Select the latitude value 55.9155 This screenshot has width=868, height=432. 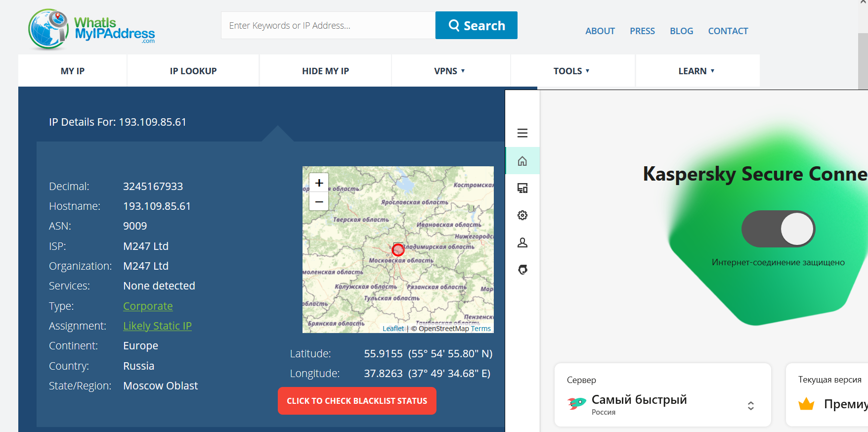tap(383, 353)
